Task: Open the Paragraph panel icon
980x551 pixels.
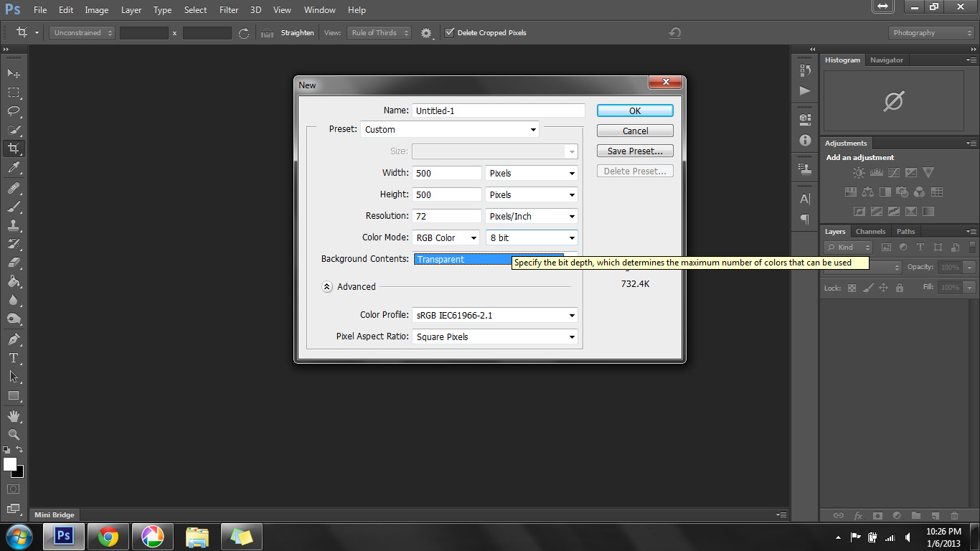Action: pos(805,219)
